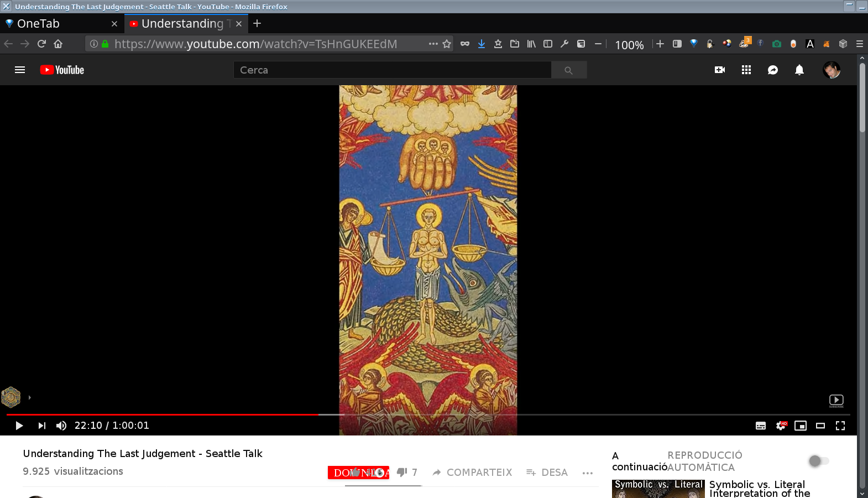This screenshot has height=498, width=868.
Task: Toggle theater mode
Action: [820, 426]
